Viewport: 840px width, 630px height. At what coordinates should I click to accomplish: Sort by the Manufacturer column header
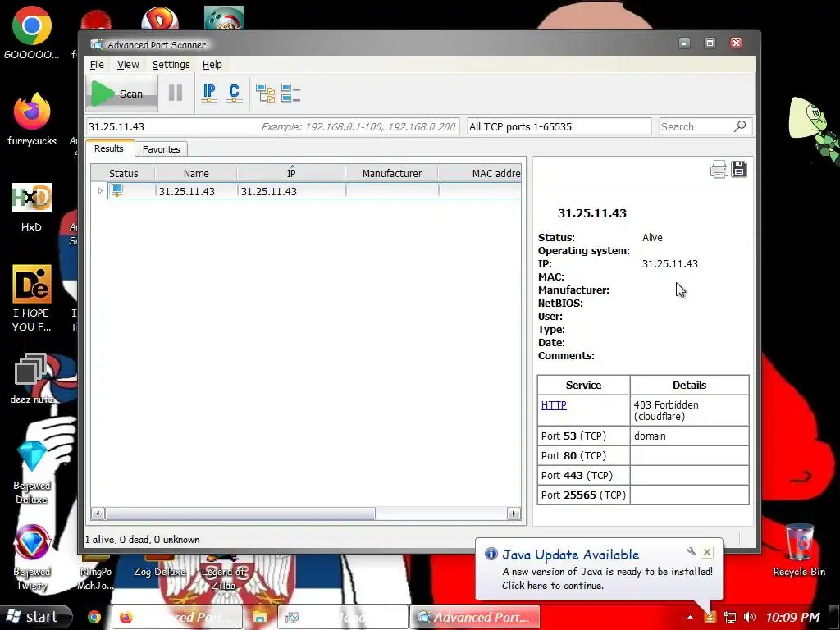coord(391,173)
